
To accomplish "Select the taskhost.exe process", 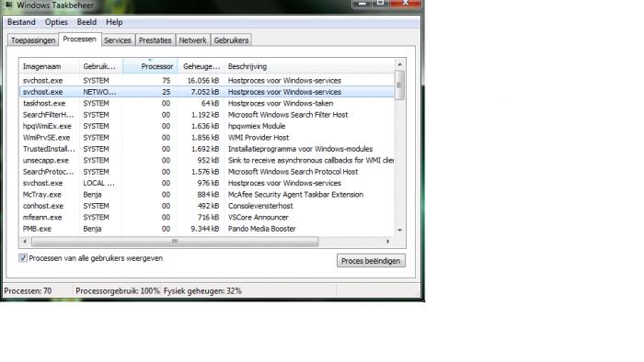I will (207, 103).
